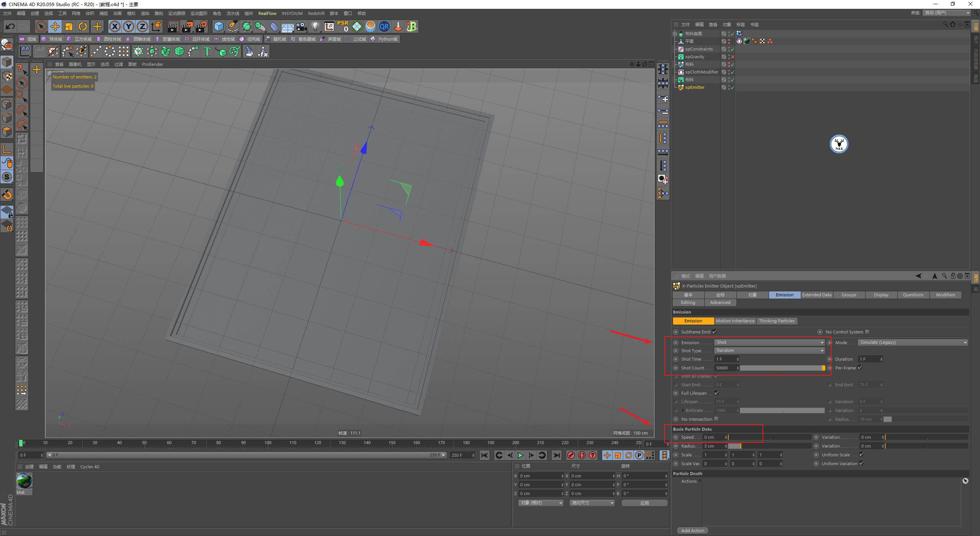This screenshot has width=980, height=536.
Task: Click the search magnifier in Object Manager
Action: pos(946,24)
